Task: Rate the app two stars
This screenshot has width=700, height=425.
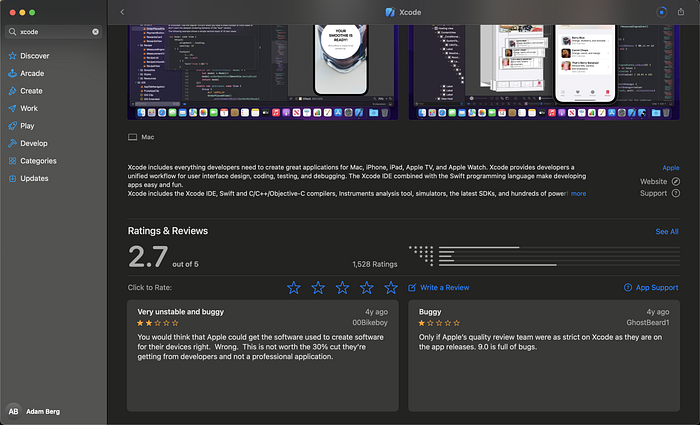Action: [x=318, y=288]
